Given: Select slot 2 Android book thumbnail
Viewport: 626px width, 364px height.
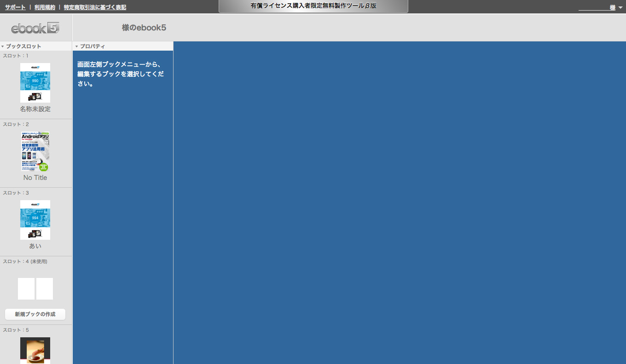Looking at the screenshot, I should (35, 151).
